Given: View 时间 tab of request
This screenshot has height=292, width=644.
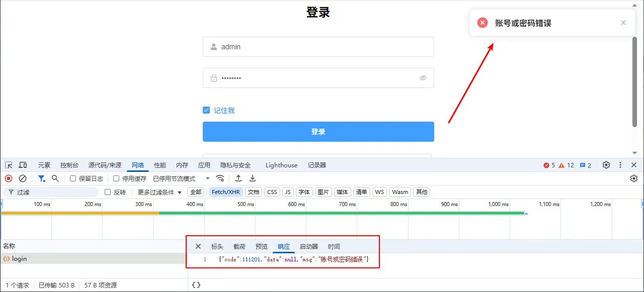Looking at the screenshot, I should (334, 246).
